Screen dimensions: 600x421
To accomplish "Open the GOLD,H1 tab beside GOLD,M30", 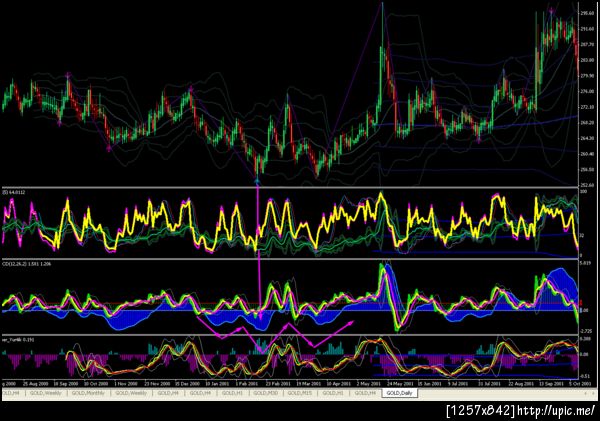I will [232, 393].
